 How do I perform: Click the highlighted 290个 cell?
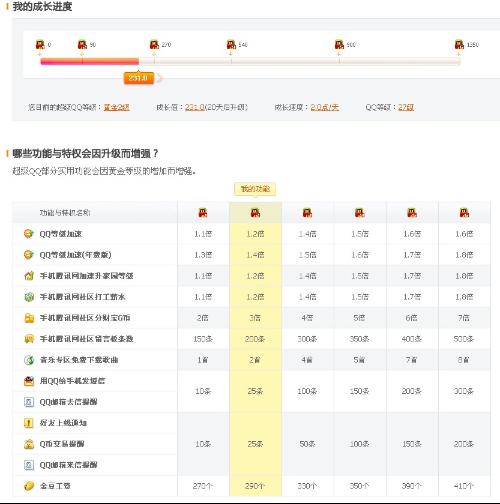coord(255,486)
